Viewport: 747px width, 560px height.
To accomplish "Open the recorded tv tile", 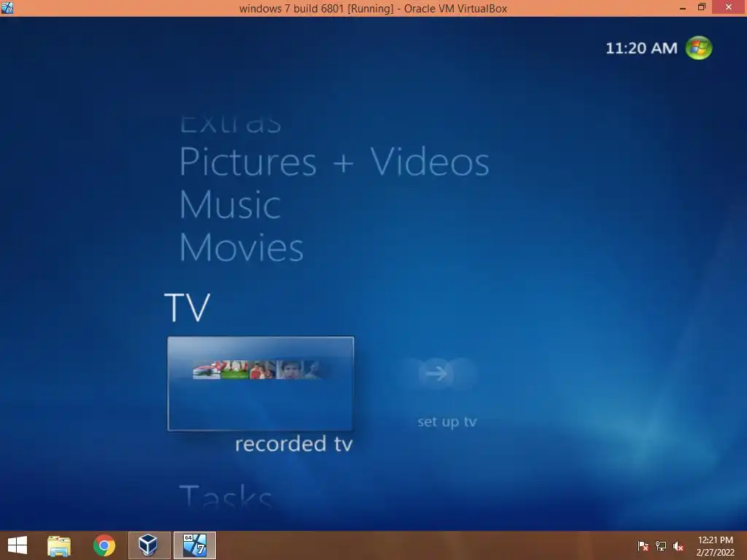I will 260,384.
